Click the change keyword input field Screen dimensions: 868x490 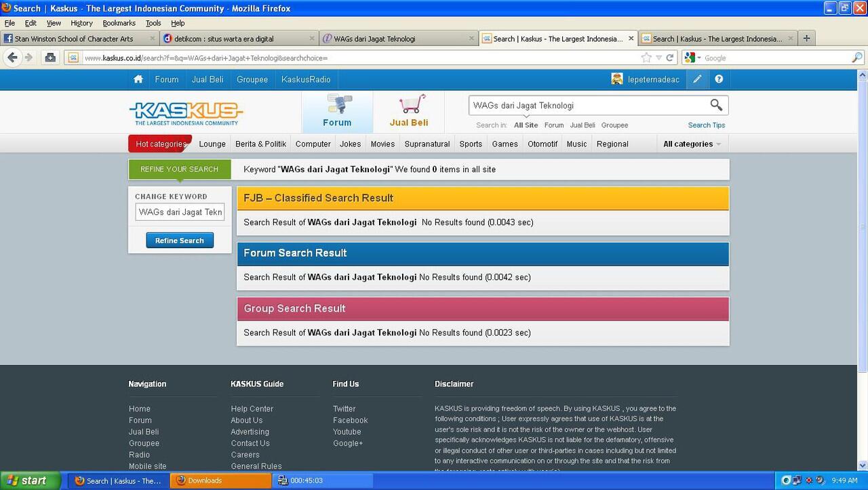pos(180,212)
